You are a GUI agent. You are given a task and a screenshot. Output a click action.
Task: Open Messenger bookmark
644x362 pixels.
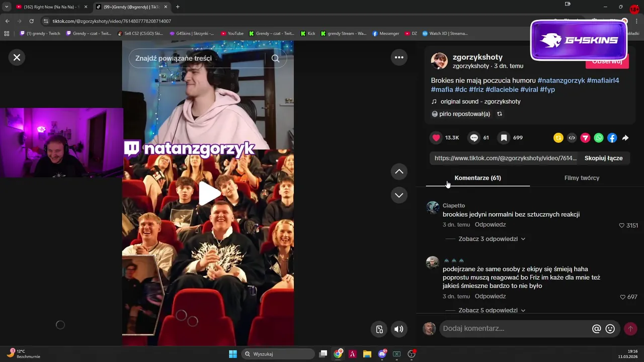[386, 34]
